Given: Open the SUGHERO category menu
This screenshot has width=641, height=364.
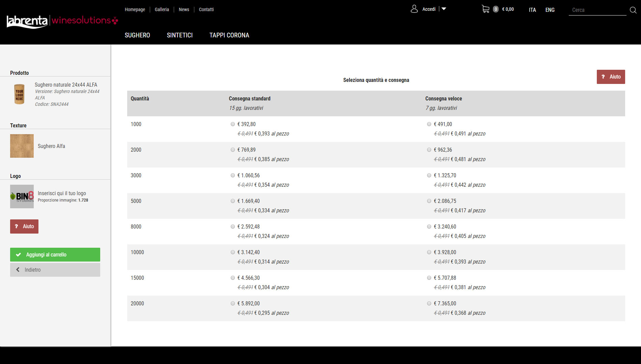Looking at the screenshot, I should 137,35.
